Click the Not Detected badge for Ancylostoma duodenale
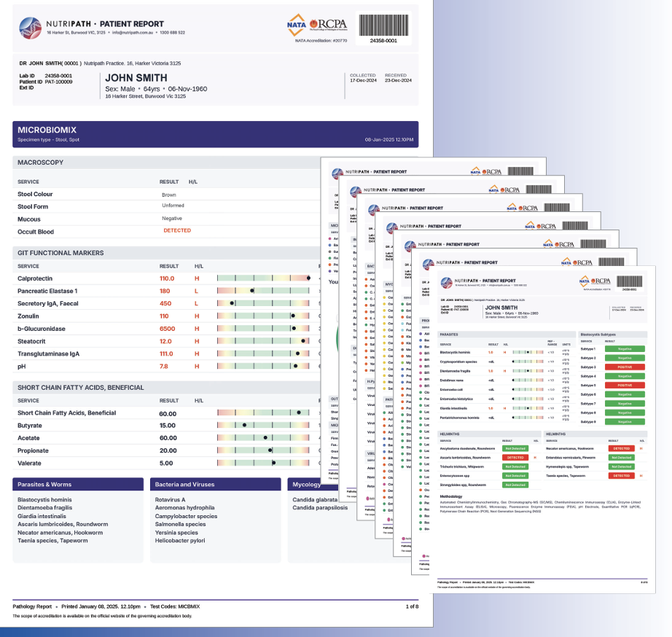Image resolution: width=672 pixels, height=637 pixels. 515,448
